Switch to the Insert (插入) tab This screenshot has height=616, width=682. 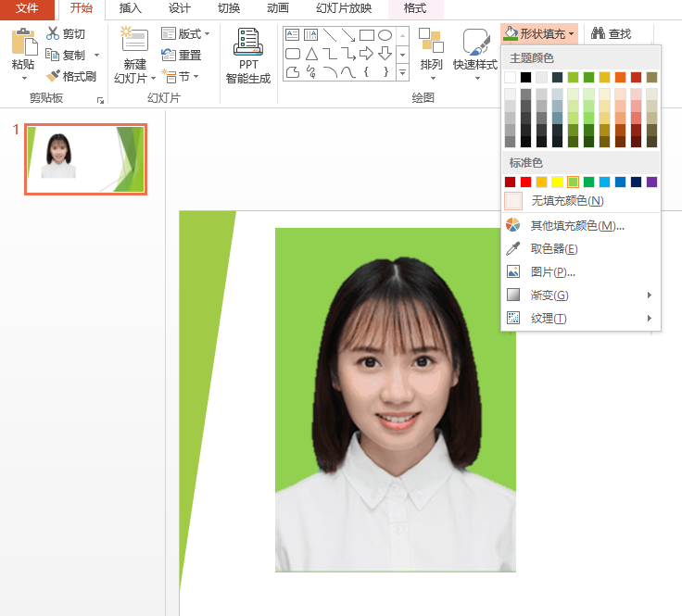pyautogui.click(x=130, y=8)
